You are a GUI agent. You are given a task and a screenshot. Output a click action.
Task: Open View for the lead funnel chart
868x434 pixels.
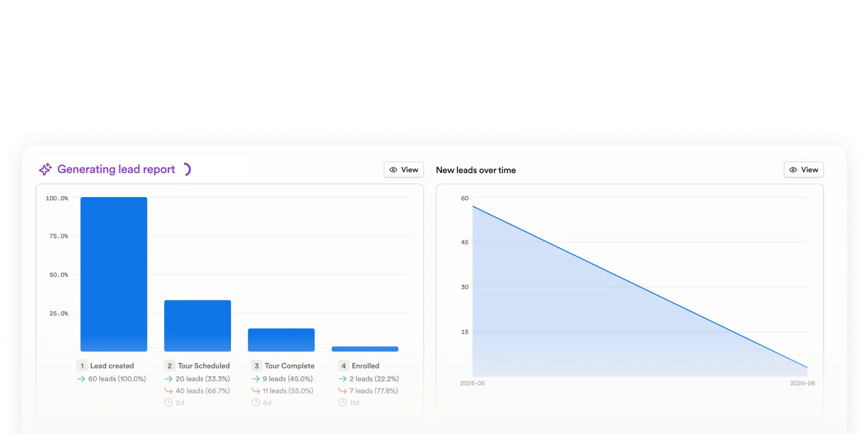point(404,170)
